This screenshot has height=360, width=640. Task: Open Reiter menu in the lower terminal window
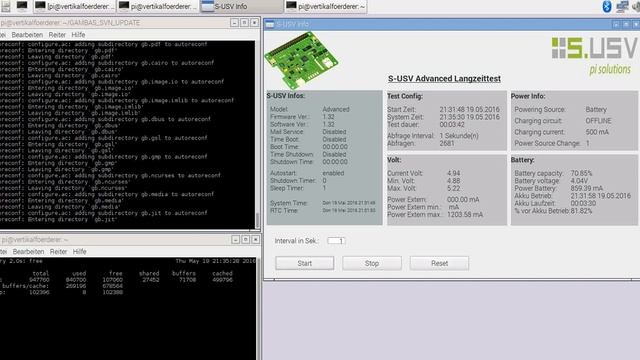(58, 251)
